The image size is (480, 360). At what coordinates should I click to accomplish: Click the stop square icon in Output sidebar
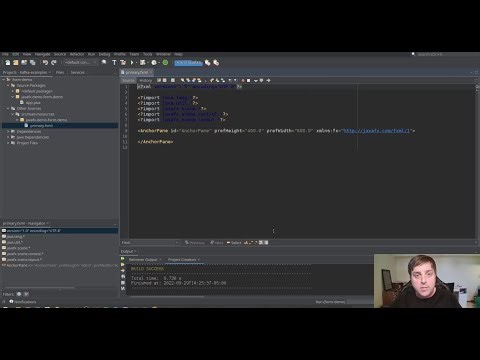coord(123,282)
